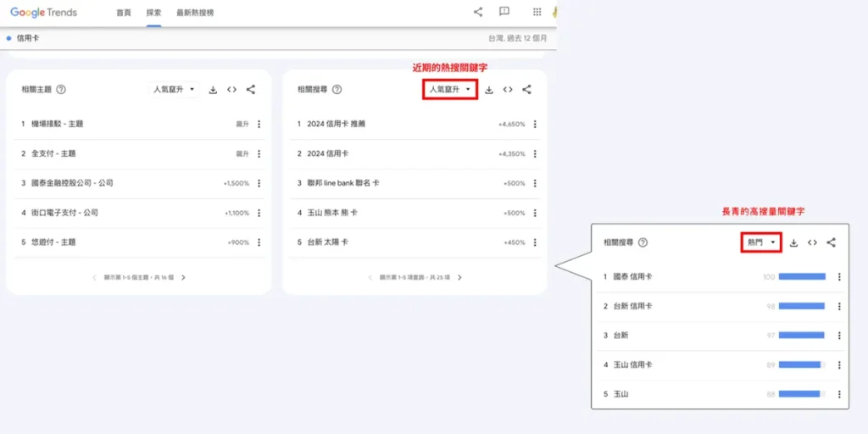This screenshot has height=434, width=868.
Task: Go to the next page of 相關主題
Action: [x=183, y=277]
